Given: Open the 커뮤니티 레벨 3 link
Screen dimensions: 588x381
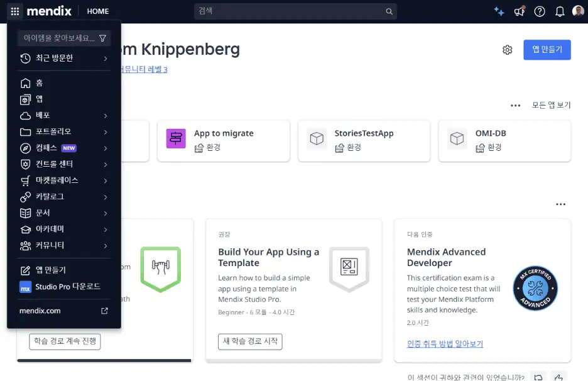Looking at the screenshot, I should [144, 69].
